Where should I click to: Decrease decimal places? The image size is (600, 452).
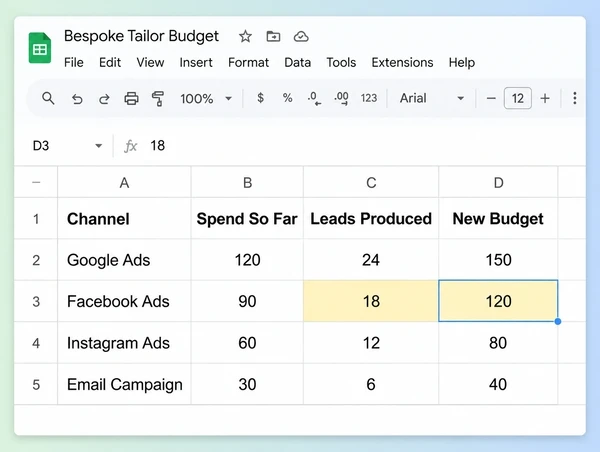pos(314,98)
